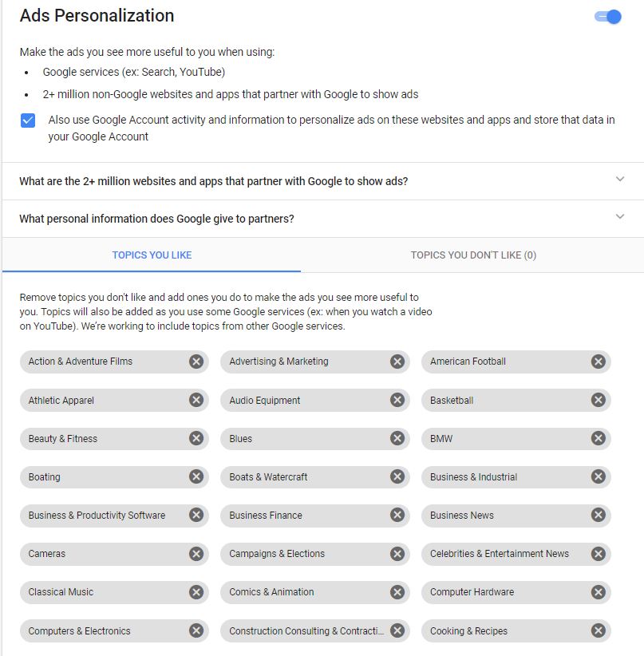Image resolution: width=644 pixels, height=656 pixels.
Task: Expand the partner websites and apps question
Action: (x=620, y=180)
